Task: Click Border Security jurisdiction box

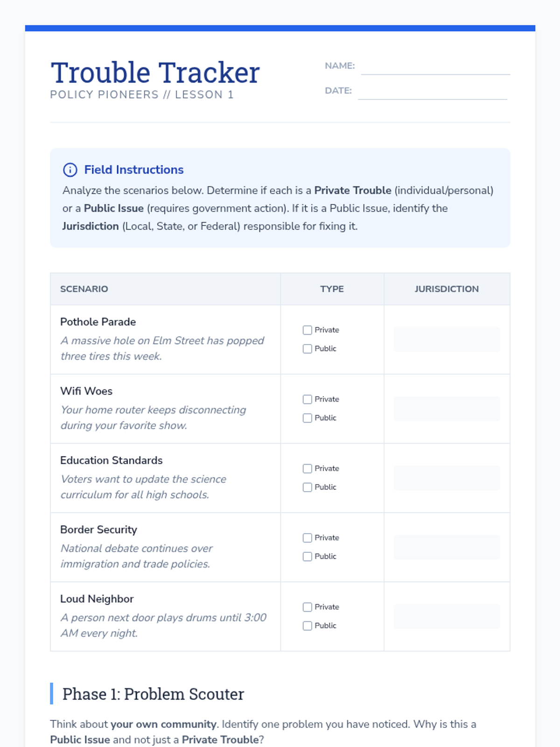Action: pos(447,547)
